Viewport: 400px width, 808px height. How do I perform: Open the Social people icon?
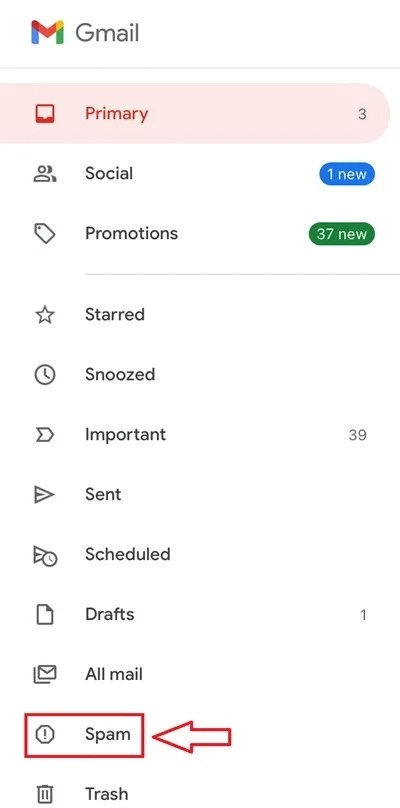pyautogui.click(x=44, y=174)
